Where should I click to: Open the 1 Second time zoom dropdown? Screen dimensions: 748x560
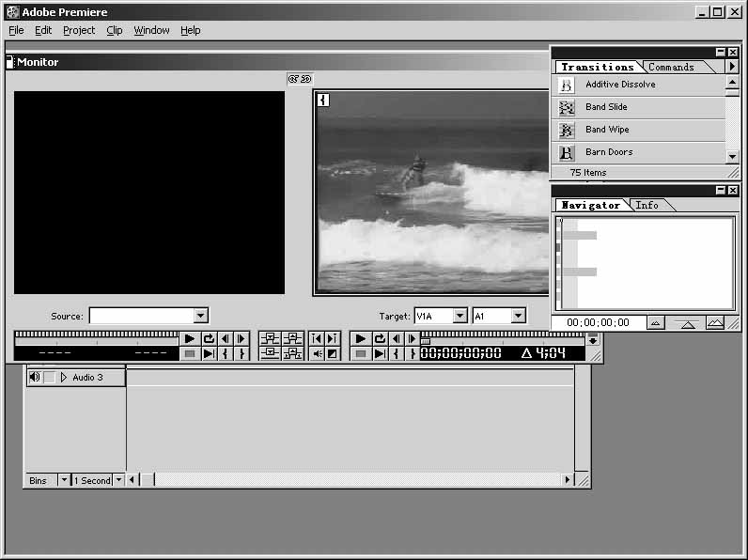click(118, 480)
